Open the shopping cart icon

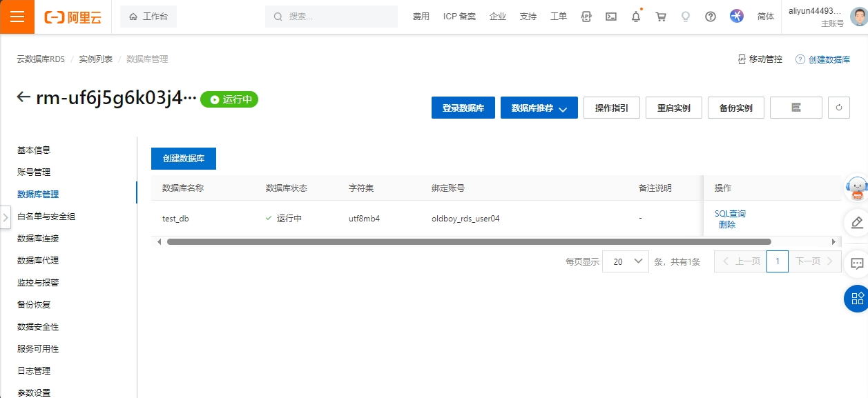tap(661, 17)
